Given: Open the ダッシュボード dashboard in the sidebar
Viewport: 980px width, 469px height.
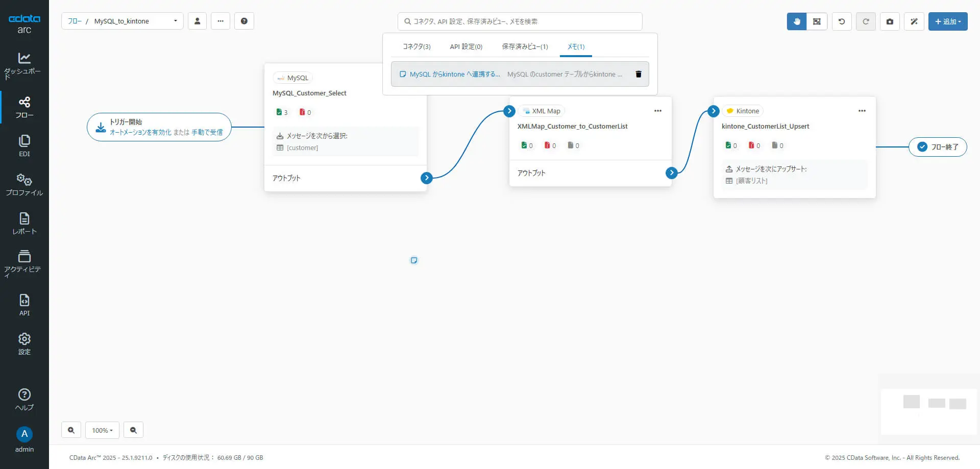Looking at the screenshot, I should 24,66.
